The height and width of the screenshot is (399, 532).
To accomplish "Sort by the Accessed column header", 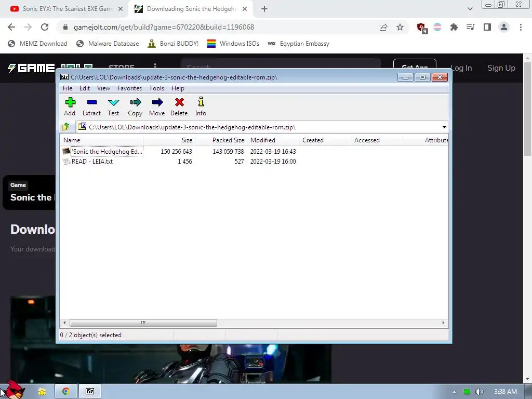I will point(377,140).
